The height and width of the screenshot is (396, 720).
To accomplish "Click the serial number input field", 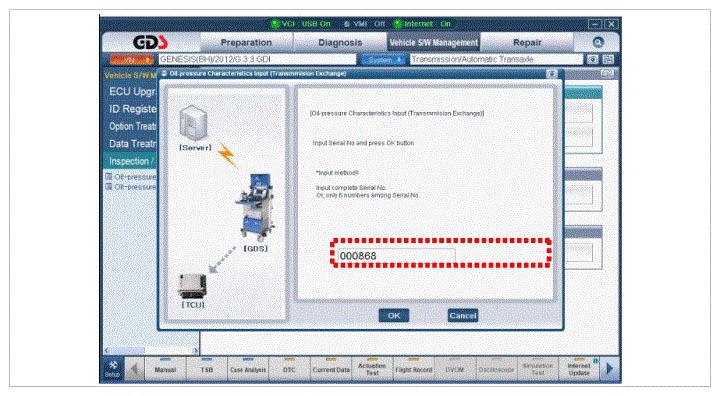I will 397,255.
